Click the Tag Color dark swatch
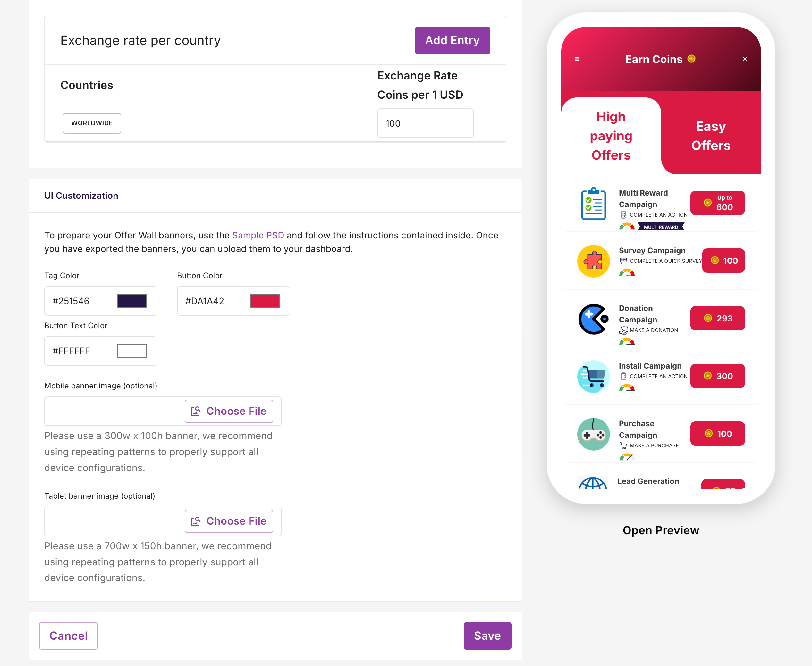812x666 pixels. [132, 301]
